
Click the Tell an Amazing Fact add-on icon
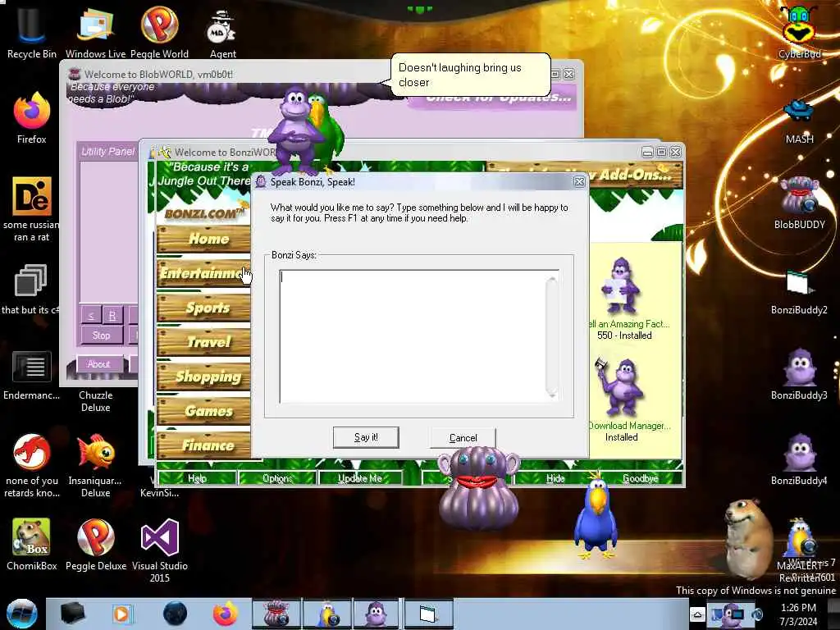(x=622, y=285)
